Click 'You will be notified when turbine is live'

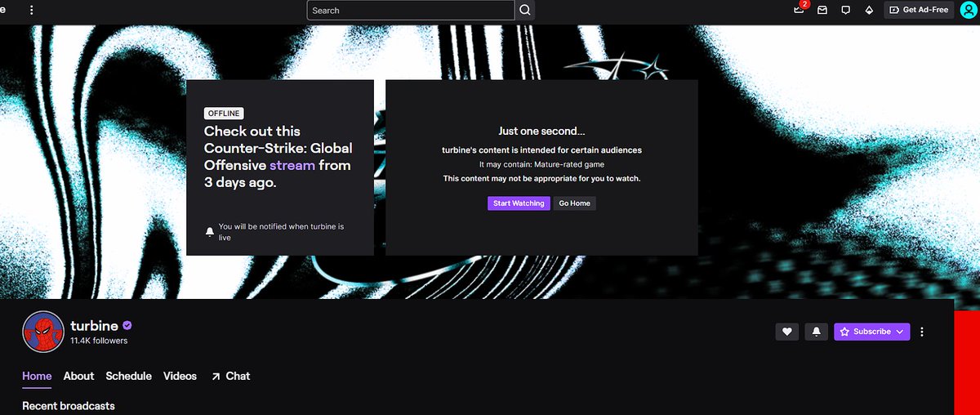click(x=282, y=232)
